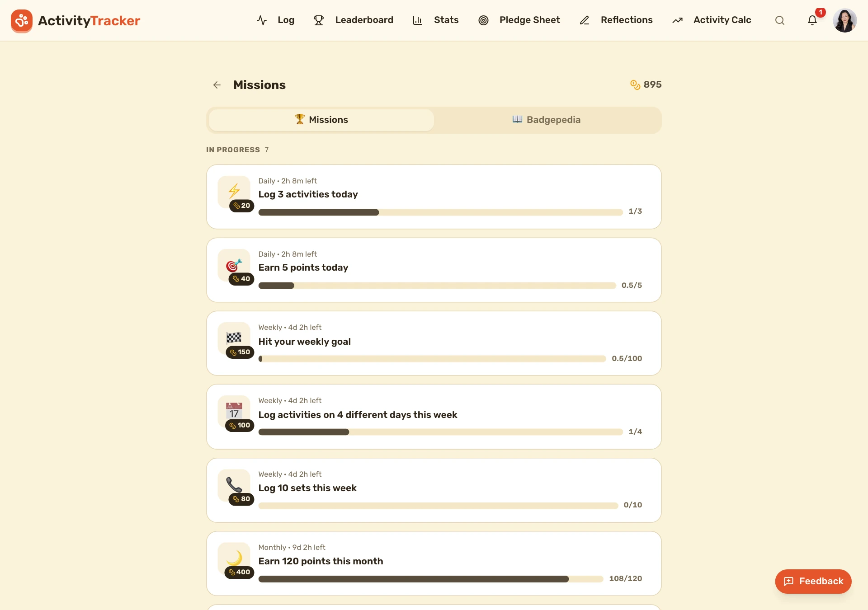The width and height of the screenshot is (868, 610).
Task: Click the calendar 17 mission icon
Action: pos(234,410)
